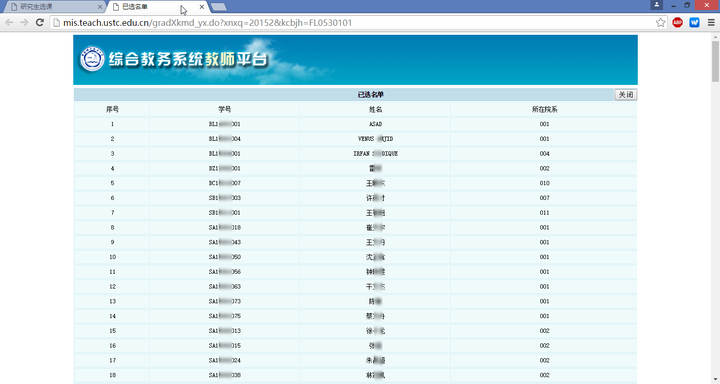Reload the current page

pyautogui.click(x=40, y=23)
